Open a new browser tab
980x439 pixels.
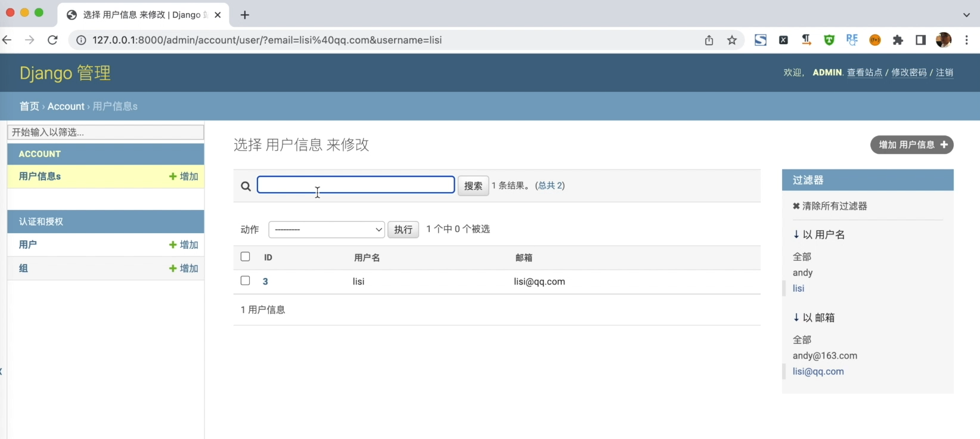point(244,15)
